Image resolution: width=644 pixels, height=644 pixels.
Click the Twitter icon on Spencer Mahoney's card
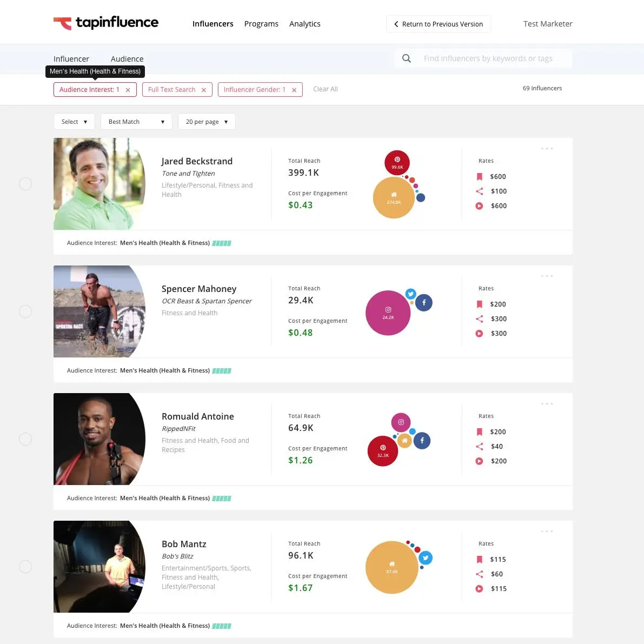click(411, 294)
